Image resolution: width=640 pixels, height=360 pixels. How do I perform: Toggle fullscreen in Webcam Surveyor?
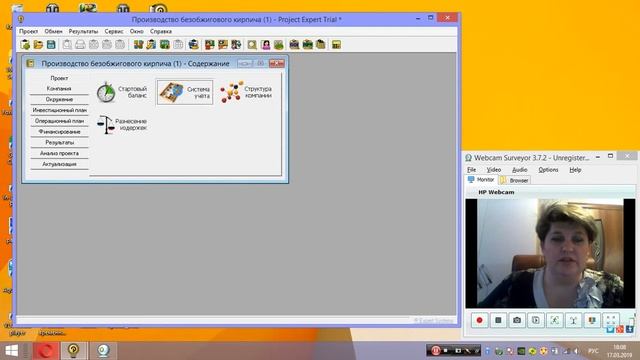click(611, 320)
